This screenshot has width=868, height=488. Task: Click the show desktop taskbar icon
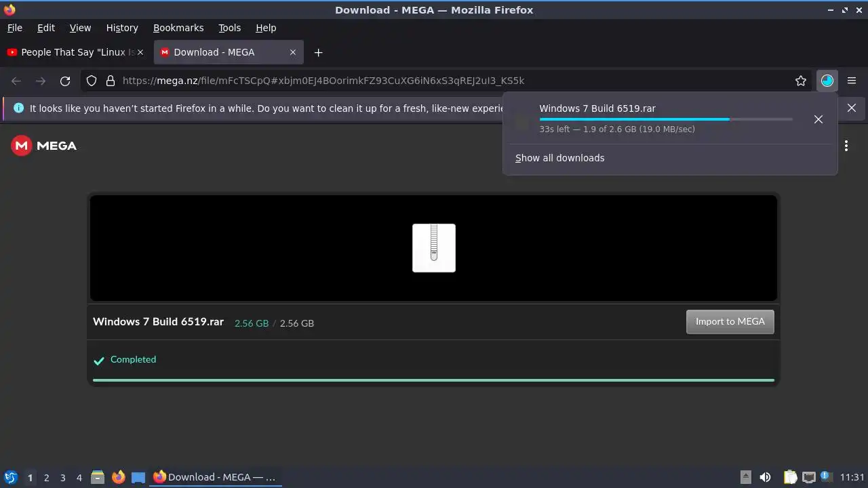tap(138, 477)
